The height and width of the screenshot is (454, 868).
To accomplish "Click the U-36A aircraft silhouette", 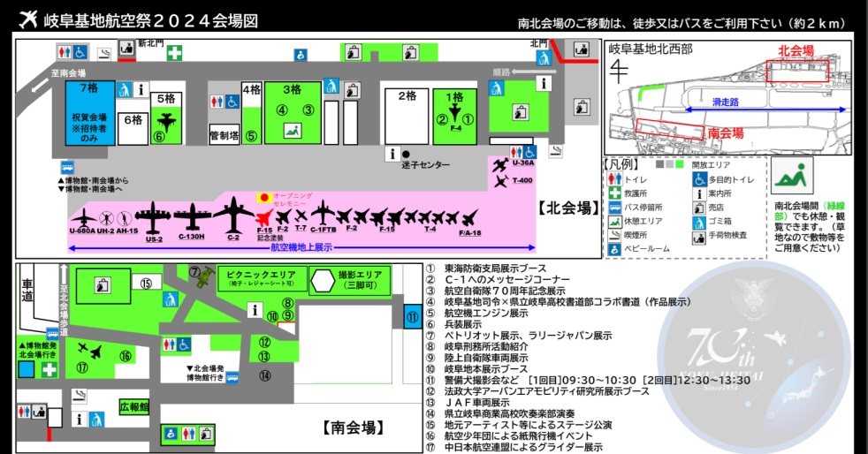I will click(500, 165).
